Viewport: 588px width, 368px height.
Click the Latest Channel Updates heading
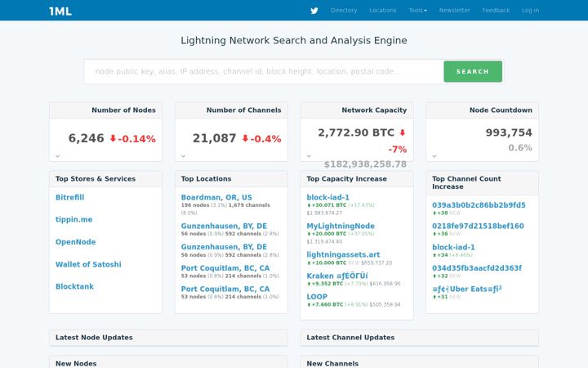coord(350,337)
